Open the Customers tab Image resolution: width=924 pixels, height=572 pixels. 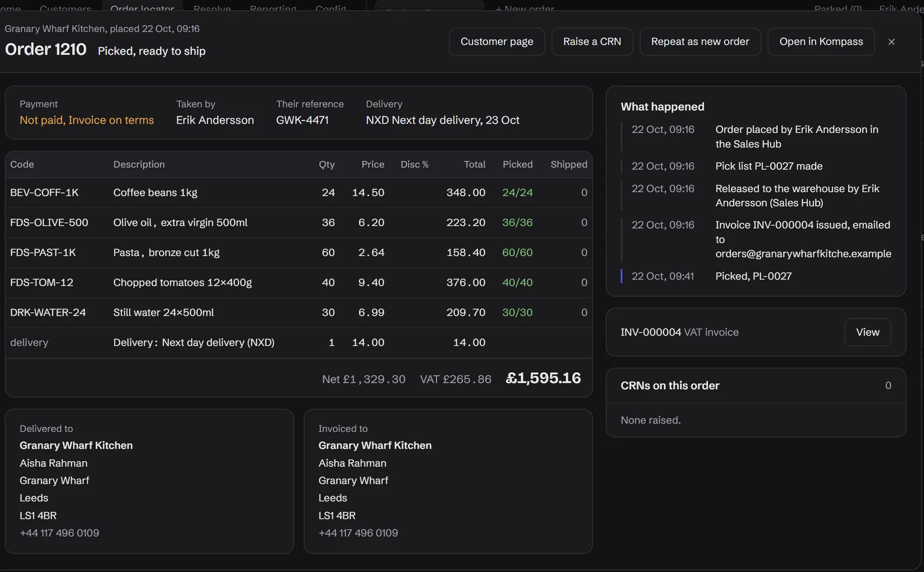[65, 8]
